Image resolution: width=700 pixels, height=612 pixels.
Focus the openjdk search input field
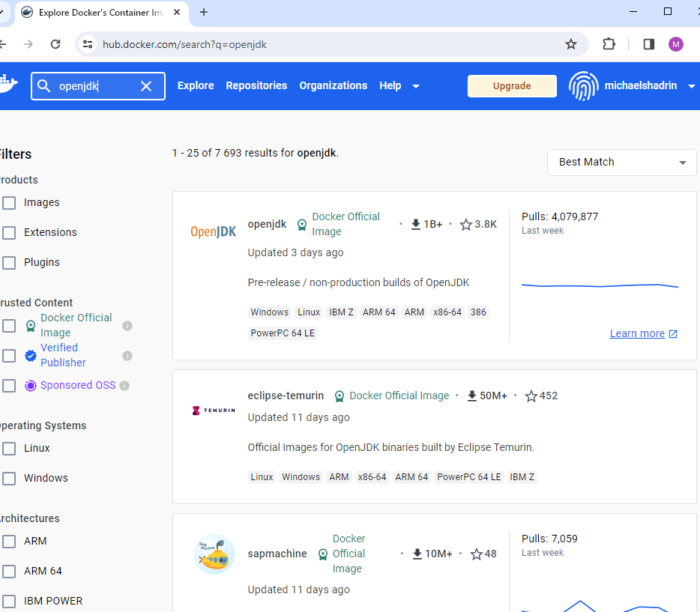(x=97, y=86)
